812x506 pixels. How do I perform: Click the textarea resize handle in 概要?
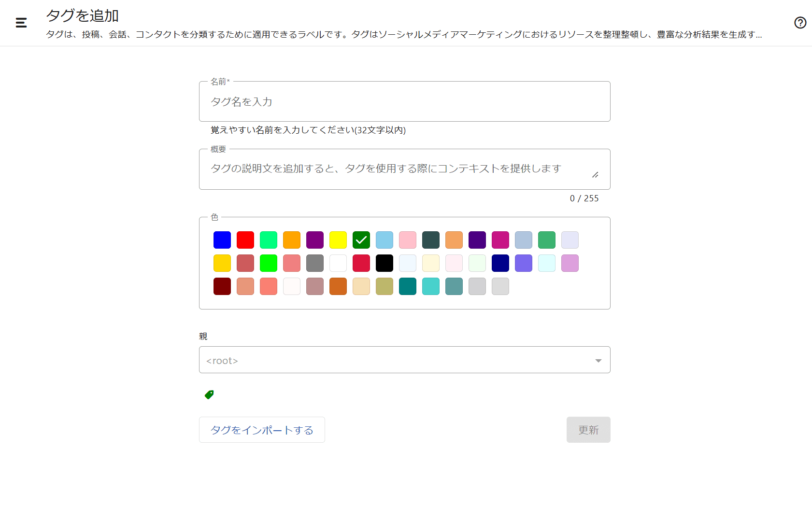click(595, 175)
